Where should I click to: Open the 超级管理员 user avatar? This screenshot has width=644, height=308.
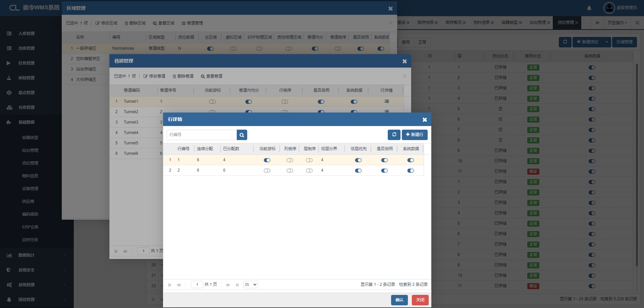609,8
